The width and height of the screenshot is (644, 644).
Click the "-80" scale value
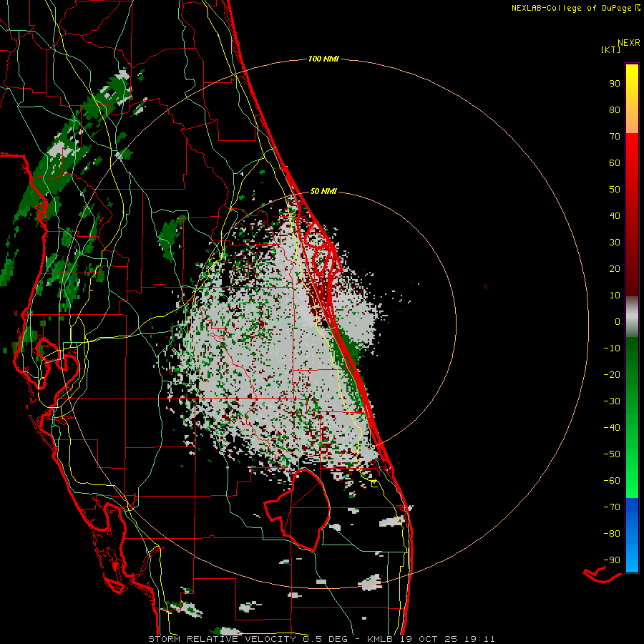point(612,534)
